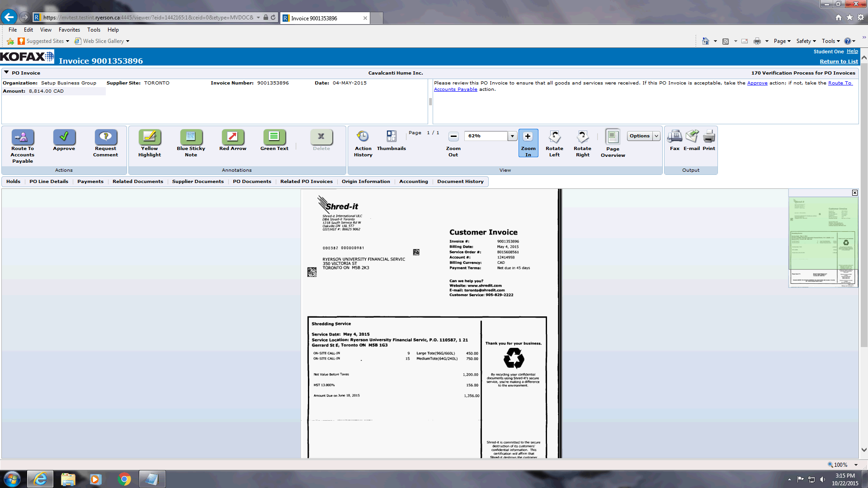868x488 pixels.
Task: Open Chrome from the Windows taskbar
Action: tap(124, 479)
